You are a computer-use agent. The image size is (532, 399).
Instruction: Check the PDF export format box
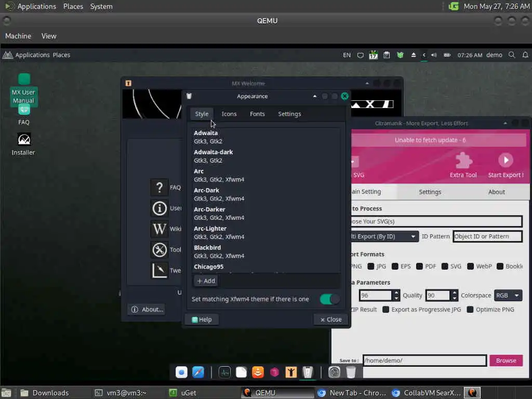(x=419, y=267)
